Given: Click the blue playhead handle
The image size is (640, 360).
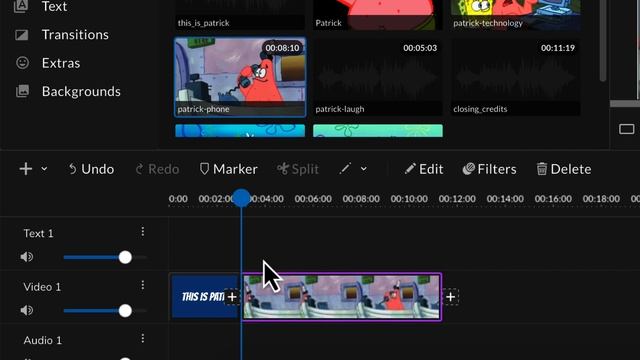Looking at the screenshot, I should 241,198.
